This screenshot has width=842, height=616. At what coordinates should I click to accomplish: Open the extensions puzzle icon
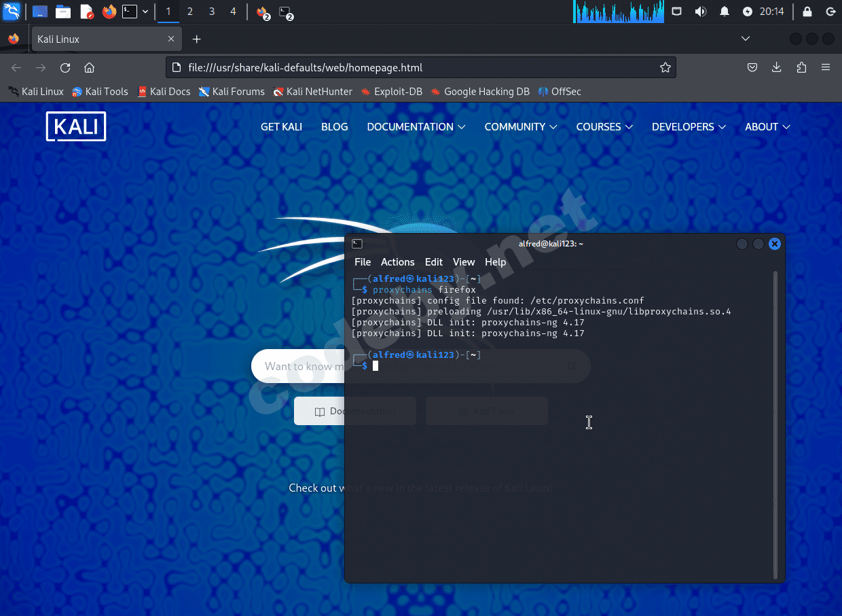pyautogui.click(x=801, y=67)
